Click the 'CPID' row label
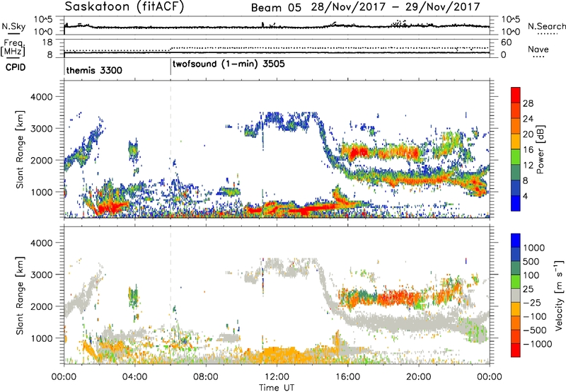Image resolution: width=566 pixels, height=392 pixels. tap(16, 67)
